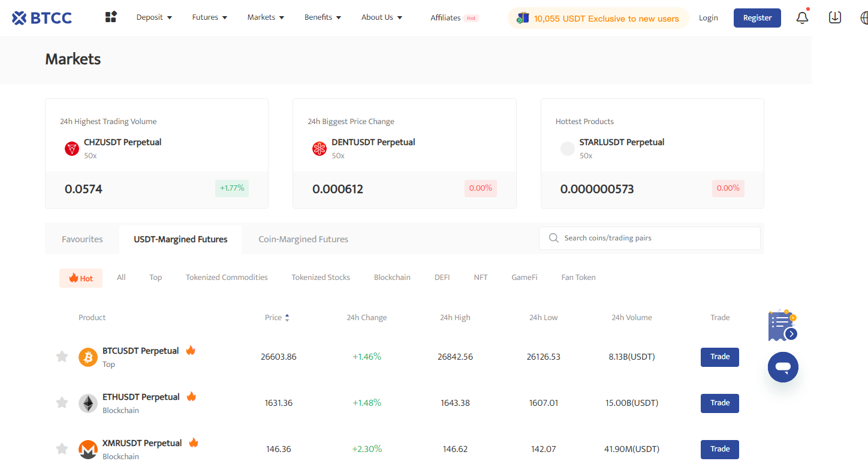Filter by Tokenized Commodities

click(227, 278)
